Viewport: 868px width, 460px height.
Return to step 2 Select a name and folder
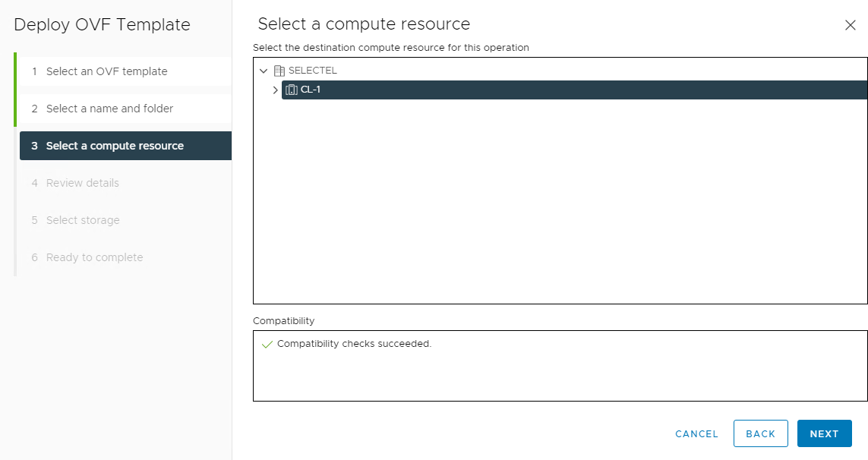point(109,109)
